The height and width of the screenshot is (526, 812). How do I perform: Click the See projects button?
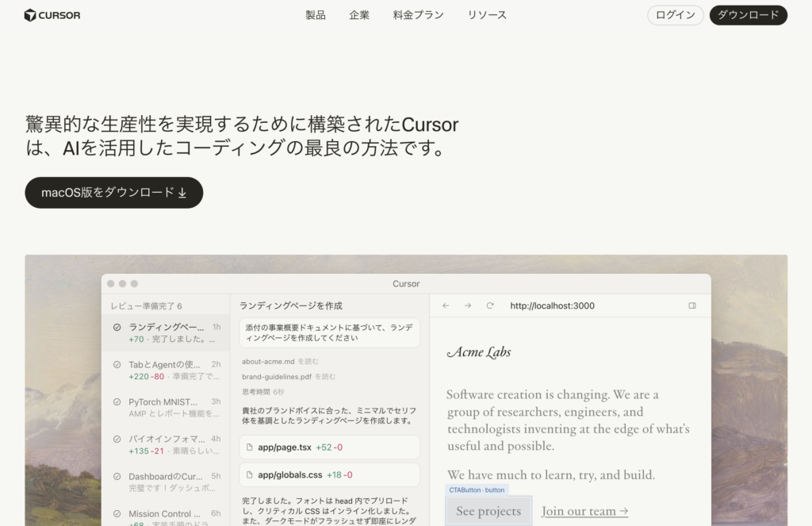(x=488, y=511)
